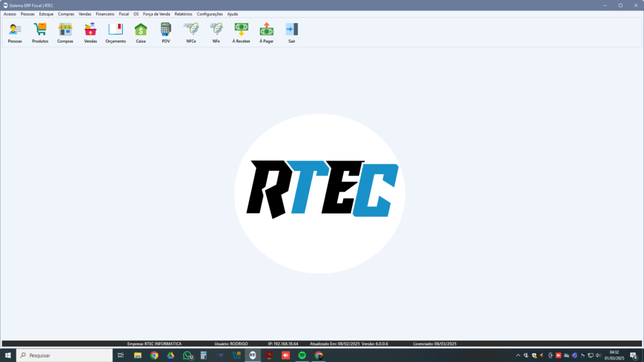Click the NFe invoice icon
Screen dimensions: 644x362
click(x=216, y=30)
